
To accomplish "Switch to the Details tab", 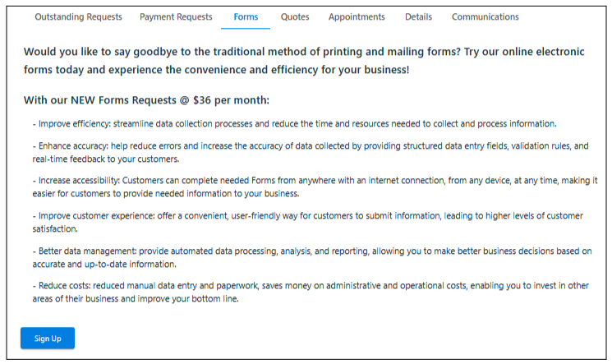I will click(418, 17).
